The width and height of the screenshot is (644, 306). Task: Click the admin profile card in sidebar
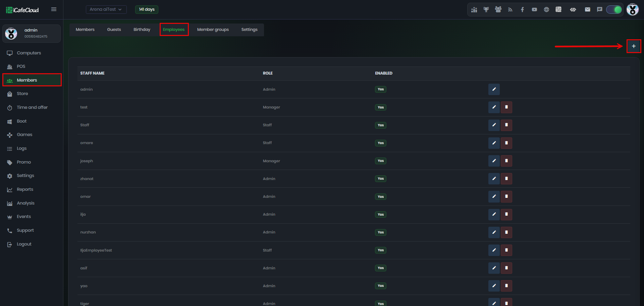point(32,34)
